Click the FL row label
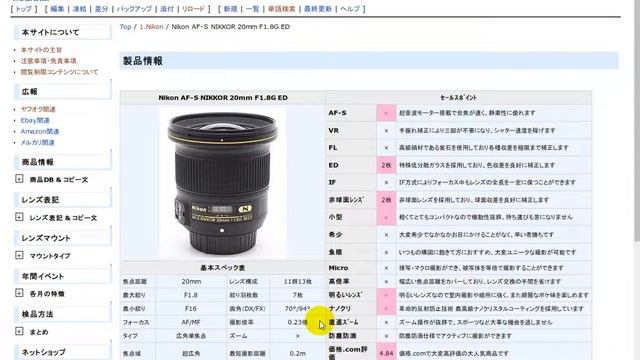Screen dimensions: 640x360 [333, 148]
